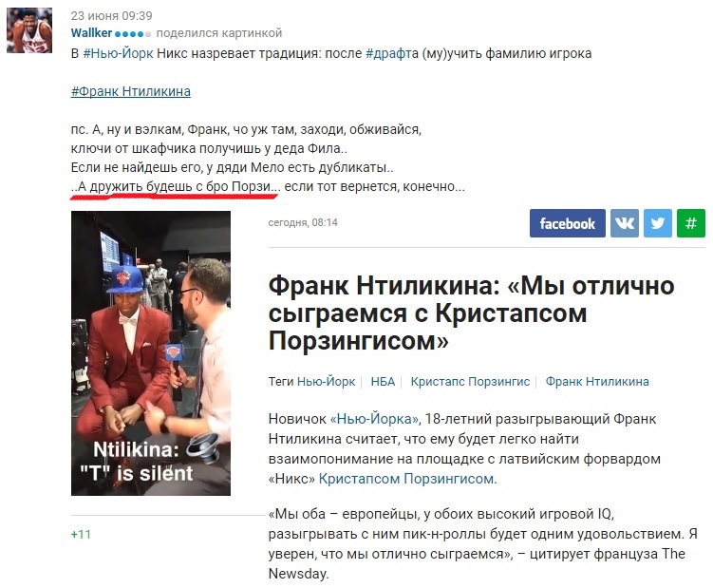Open the Кристапсом Порзингисом article link
Image resolution: width=713 pixels, height=588 pixels.
coord(407,479)
